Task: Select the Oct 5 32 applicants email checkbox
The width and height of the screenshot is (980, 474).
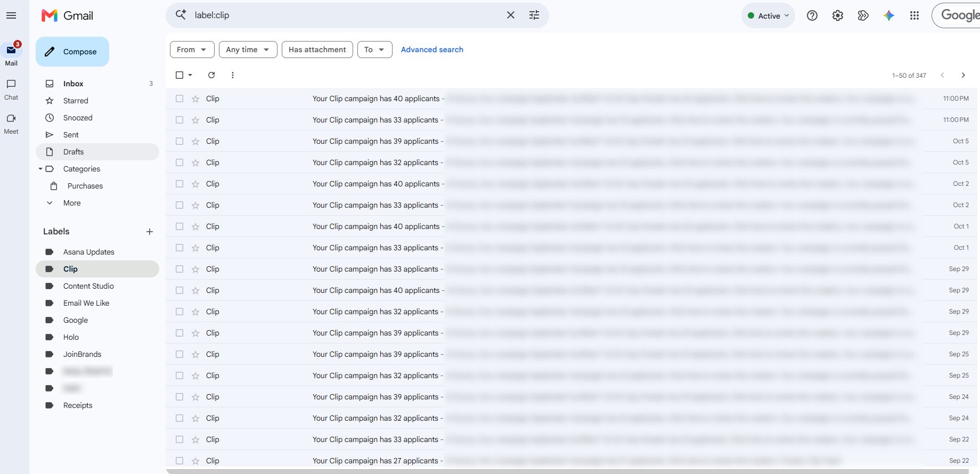Action: coord(179,162)
